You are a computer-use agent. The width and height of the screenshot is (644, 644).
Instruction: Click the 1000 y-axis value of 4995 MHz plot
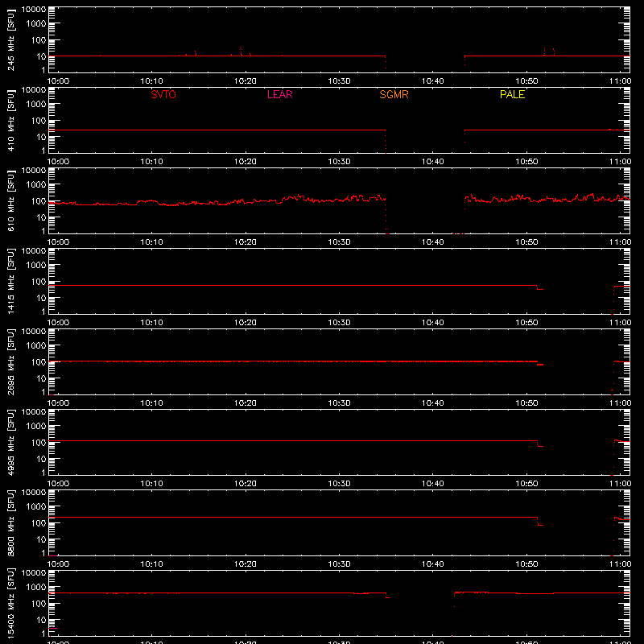pyautogui.click(x=36, y=427)
